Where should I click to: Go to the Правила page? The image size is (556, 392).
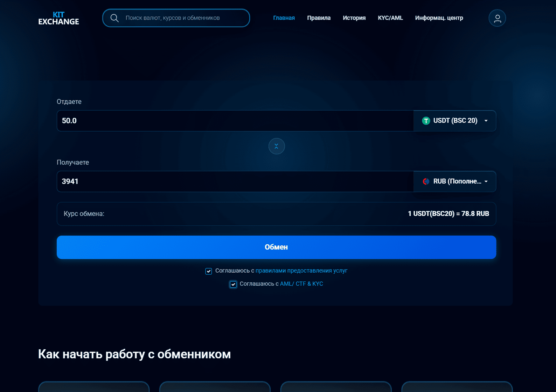click(319, 18)
